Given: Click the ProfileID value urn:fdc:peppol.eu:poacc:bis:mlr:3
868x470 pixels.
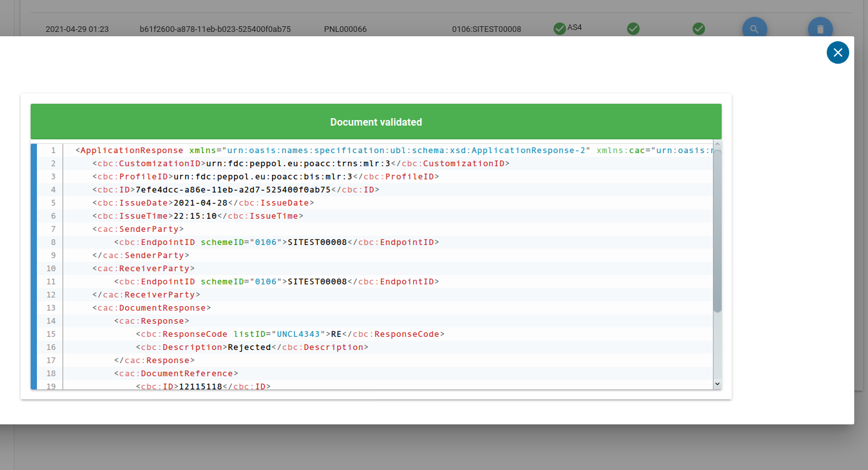Looking at the screenshot, I should click(x=263, y=177).
